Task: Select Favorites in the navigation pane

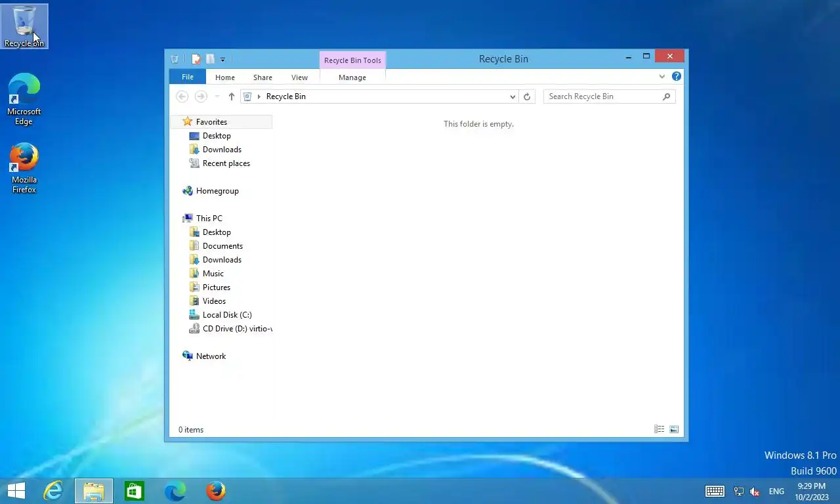Action: (x=222, y=122)
